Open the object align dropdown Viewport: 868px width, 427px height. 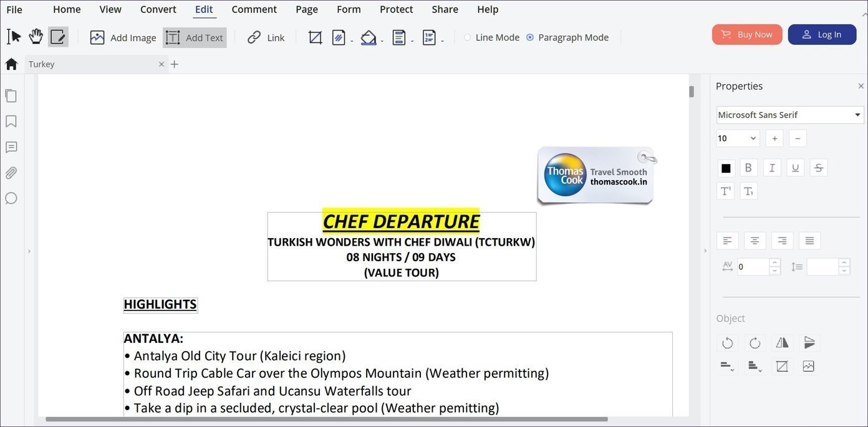coord(727,367)
